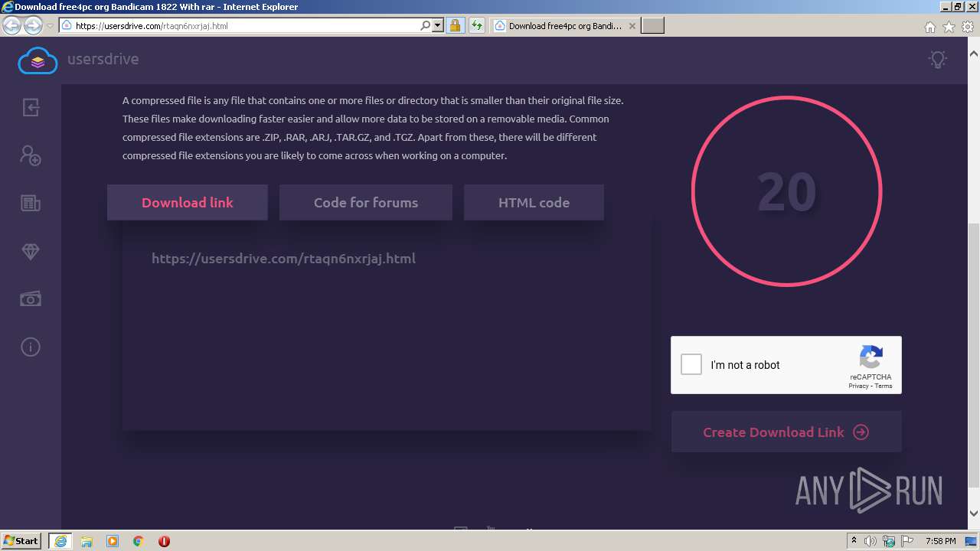Open the IE Tools gear icon
Screen dimensions: 980x551
coord(968,27)
